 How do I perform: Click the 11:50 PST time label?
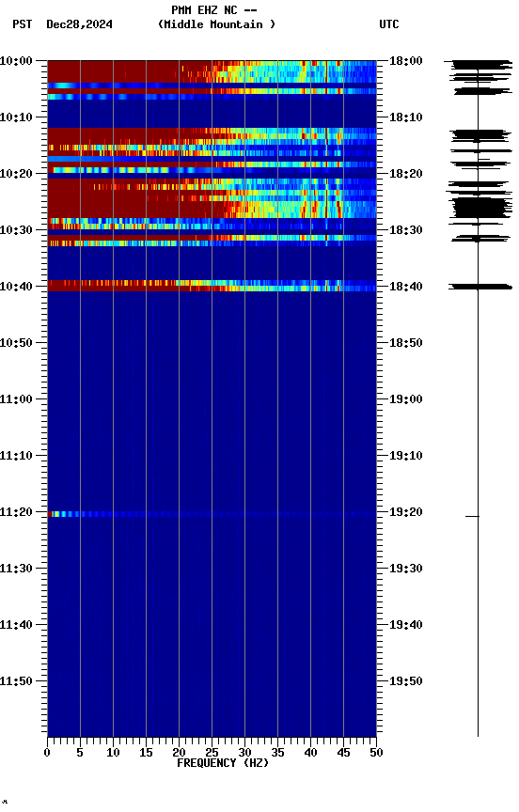point(16,682)
